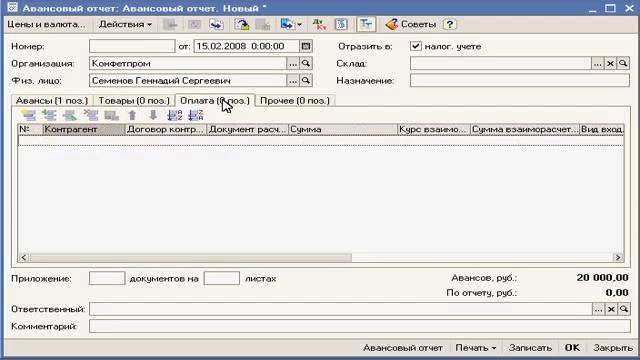This screenshot has height=360, width=640.
Task: Click the edit row pencil icon
Action: tap(70, 116)
